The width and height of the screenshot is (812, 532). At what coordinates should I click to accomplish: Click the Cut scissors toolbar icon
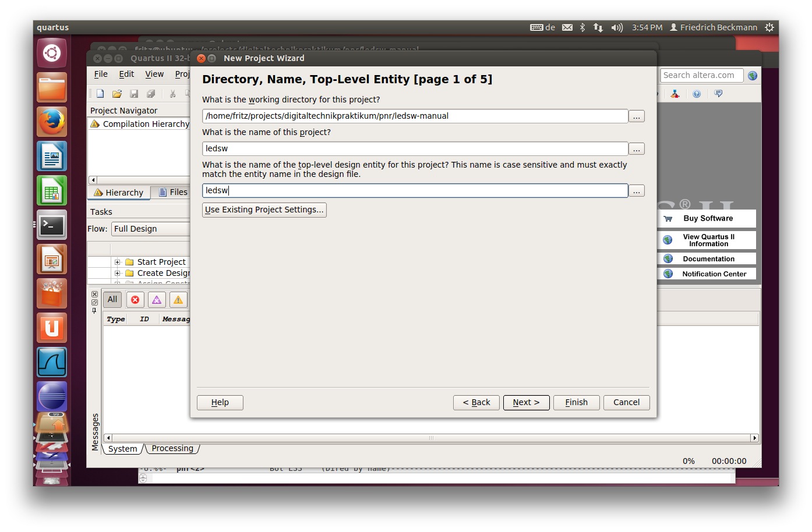172,94
